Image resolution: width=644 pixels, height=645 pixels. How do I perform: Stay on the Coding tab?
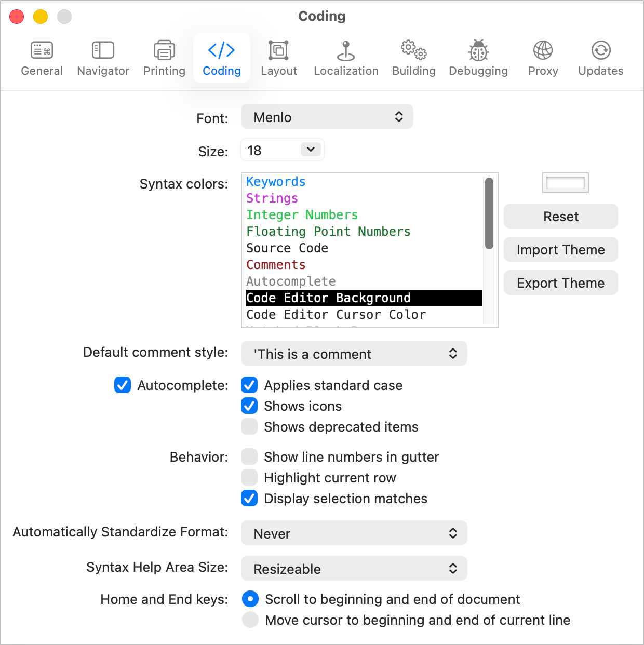[221, 57]
